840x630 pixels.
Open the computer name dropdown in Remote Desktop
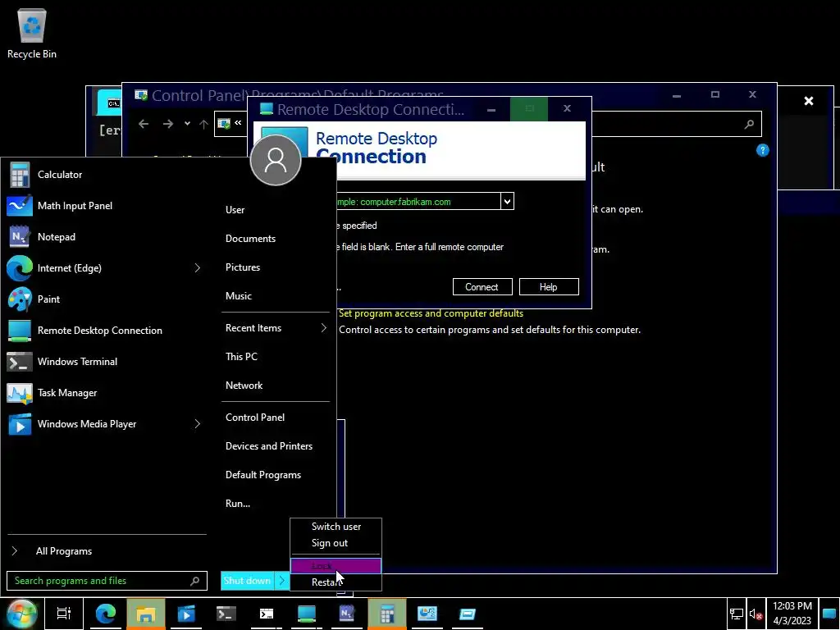[507, 202]
